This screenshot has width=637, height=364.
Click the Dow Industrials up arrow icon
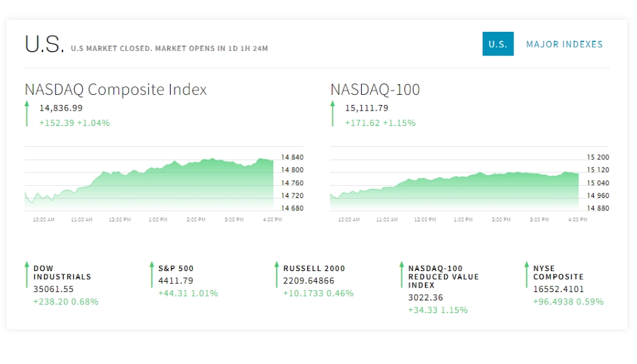pos(27,274)
